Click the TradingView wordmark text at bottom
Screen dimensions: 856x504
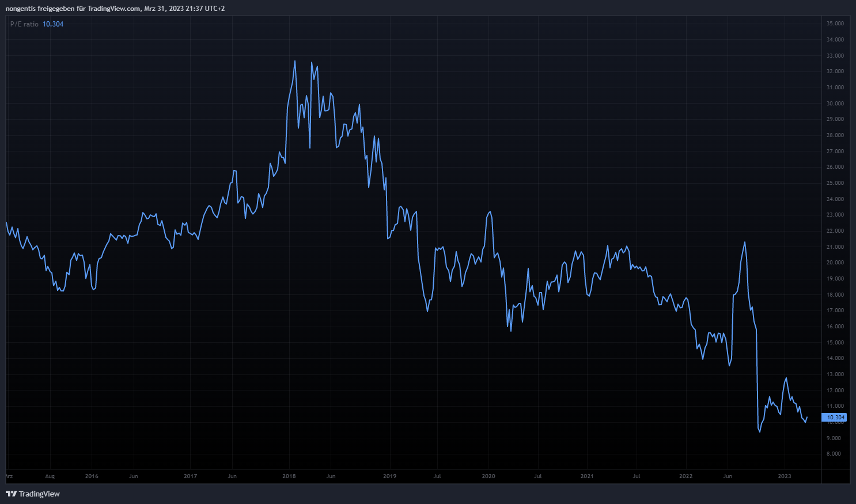[39, 494]
